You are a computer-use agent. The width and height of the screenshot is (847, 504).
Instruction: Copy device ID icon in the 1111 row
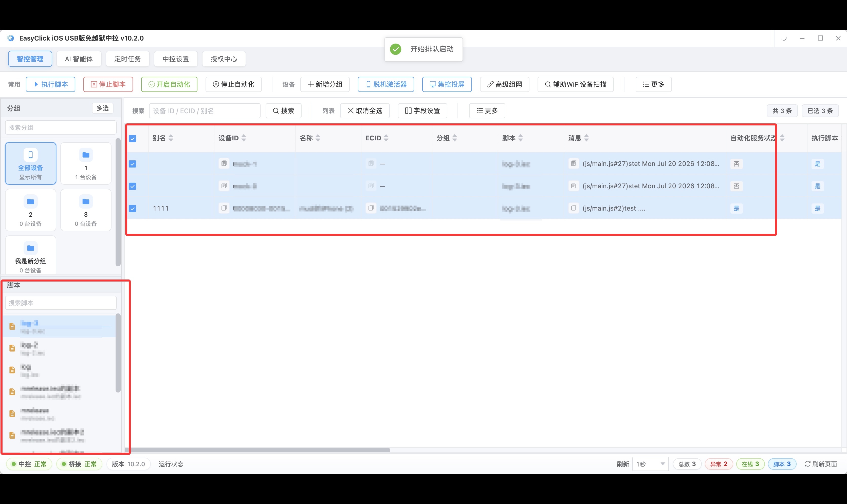coord(224,208)
